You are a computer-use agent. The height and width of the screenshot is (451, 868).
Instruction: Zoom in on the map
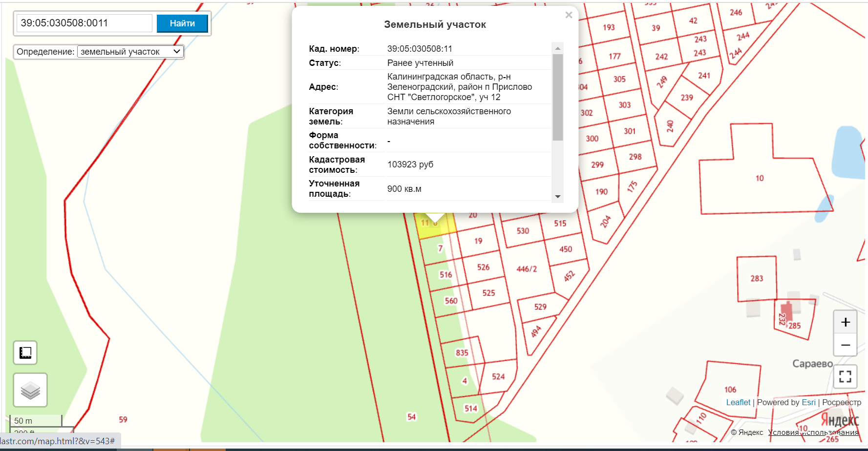(845, 322)
